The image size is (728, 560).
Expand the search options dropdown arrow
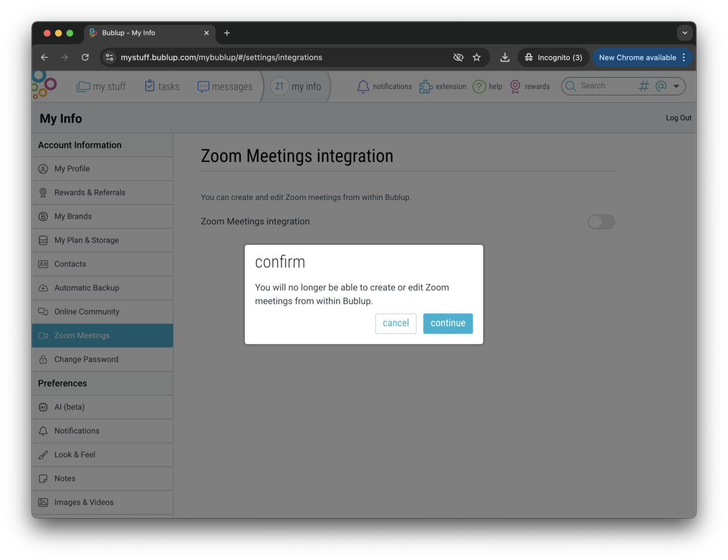676,86
